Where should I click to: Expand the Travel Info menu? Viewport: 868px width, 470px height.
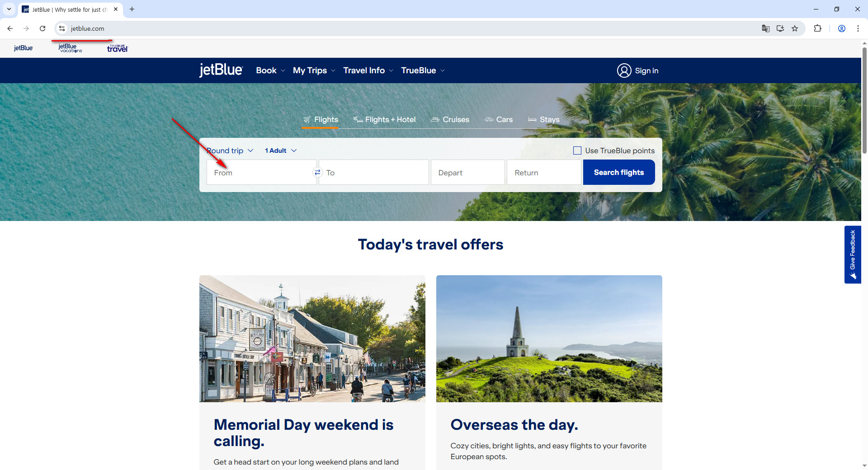368,70
